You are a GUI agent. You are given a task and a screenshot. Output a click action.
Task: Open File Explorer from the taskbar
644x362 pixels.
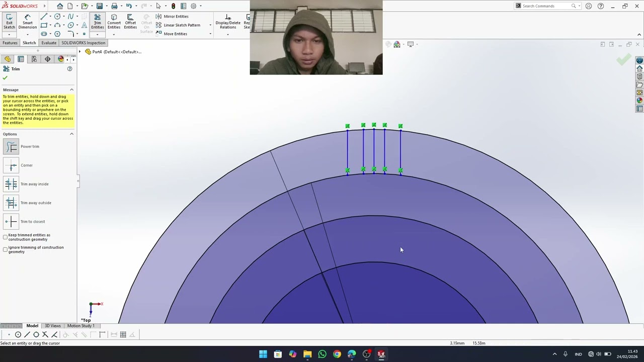coord(307,354)
